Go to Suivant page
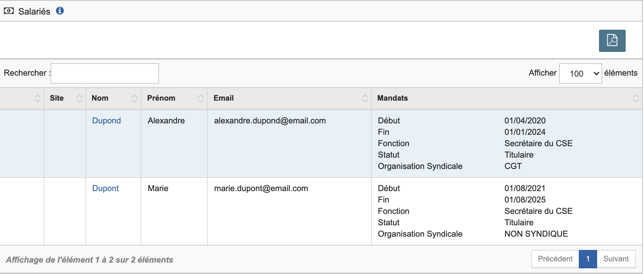 tap(616, 259)
